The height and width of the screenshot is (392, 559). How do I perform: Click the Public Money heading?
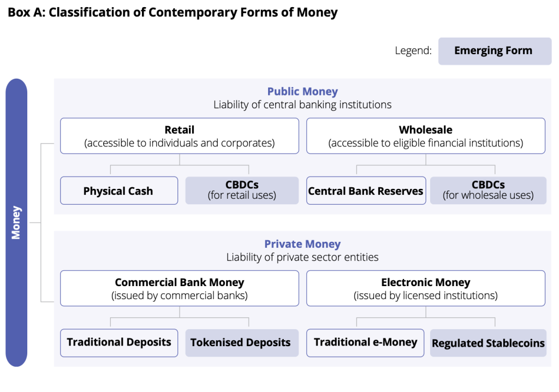point(302,92)
